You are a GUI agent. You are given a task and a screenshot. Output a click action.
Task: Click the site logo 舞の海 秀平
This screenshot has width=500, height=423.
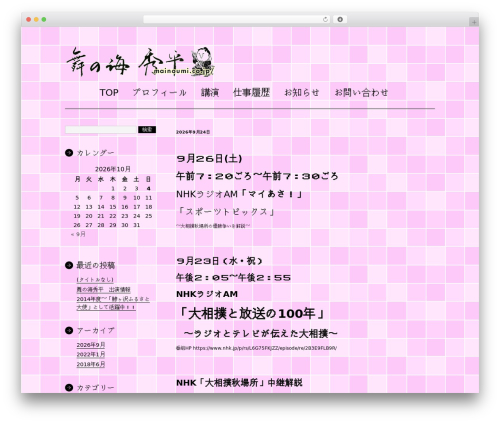pos(140,62)
